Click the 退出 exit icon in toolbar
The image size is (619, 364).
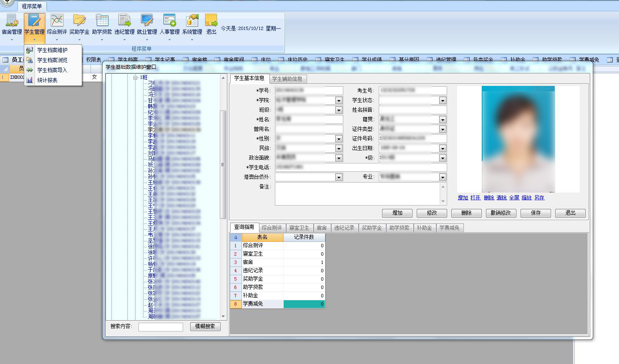211,21
